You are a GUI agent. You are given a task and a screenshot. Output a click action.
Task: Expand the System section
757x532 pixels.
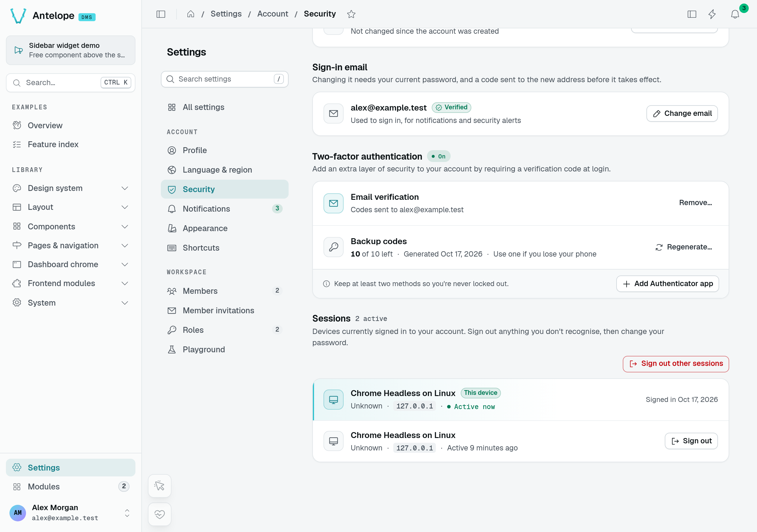[71, 303]
